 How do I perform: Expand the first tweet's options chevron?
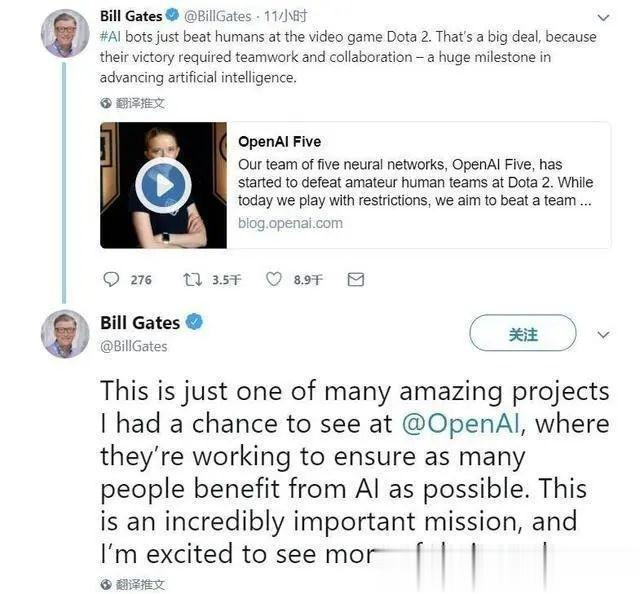pyautogui.click(x=602, y=17)
